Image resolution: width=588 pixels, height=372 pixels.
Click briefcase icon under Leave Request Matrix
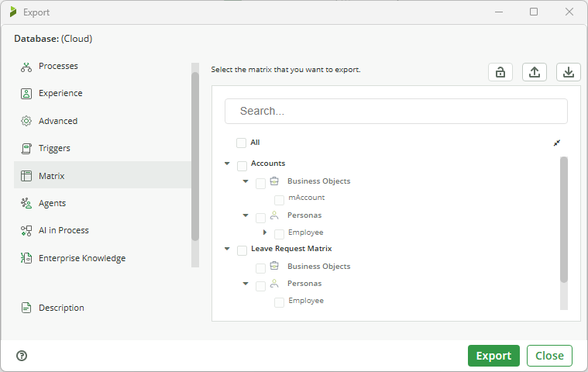(274, 266)
